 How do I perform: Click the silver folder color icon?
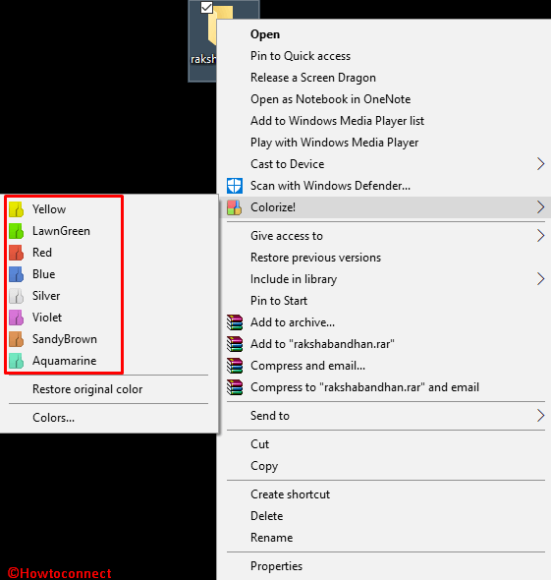click(x=17, y=296)
